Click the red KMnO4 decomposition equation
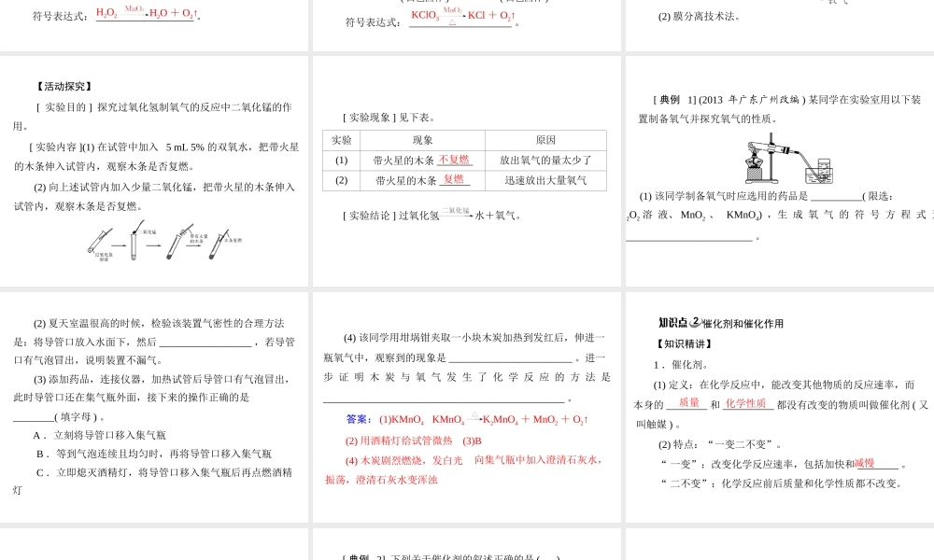The height and width of the screenshot is (560, 934). [x=510, y=419]
